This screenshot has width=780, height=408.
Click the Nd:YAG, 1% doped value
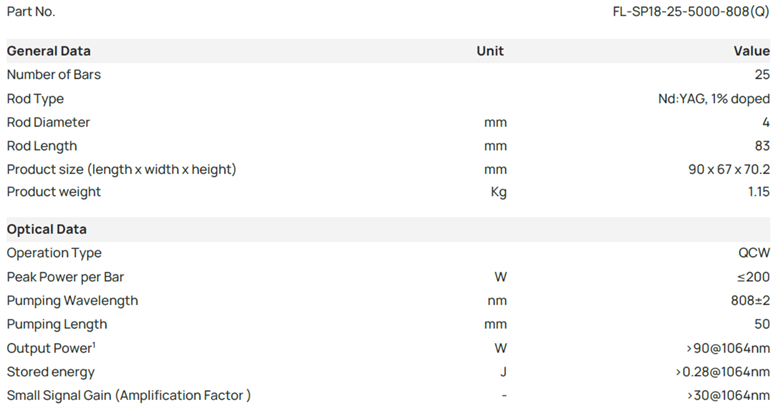point(709,99)
